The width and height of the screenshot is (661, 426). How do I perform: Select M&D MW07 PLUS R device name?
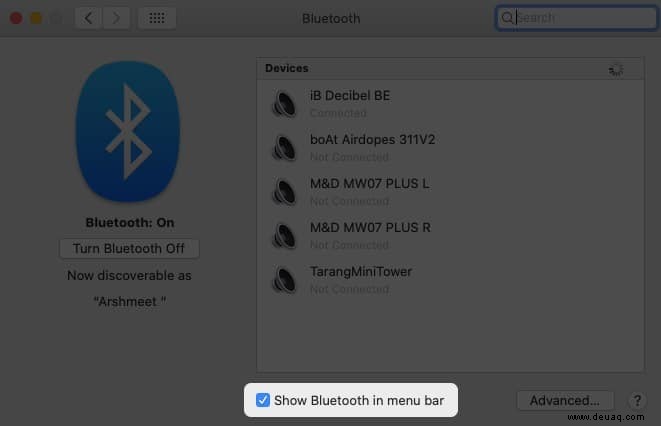pyautogui.click(x=370, y=228)
